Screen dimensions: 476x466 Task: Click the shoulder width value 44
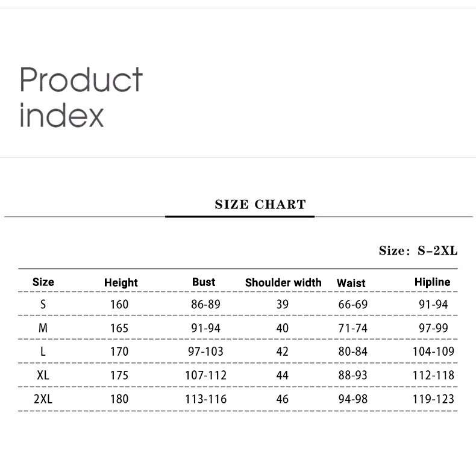pyautogui.click(x=283, y=375)
